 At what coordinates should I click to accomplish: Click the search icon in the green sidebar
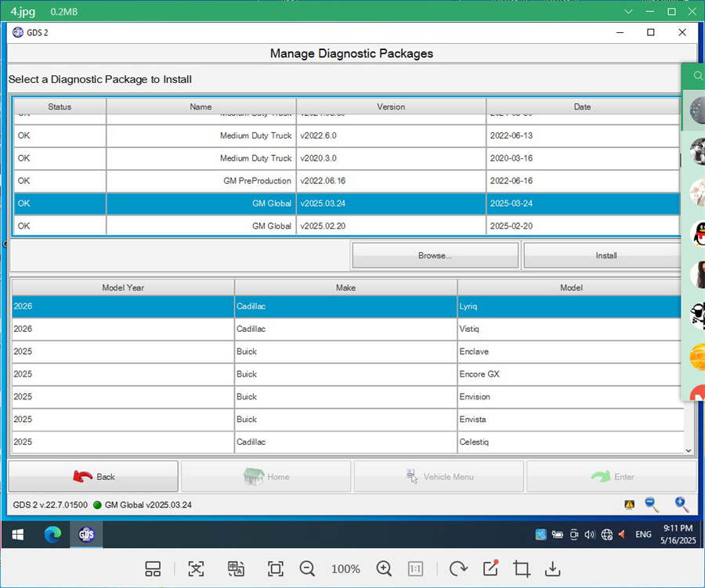(x=698, y=75)
